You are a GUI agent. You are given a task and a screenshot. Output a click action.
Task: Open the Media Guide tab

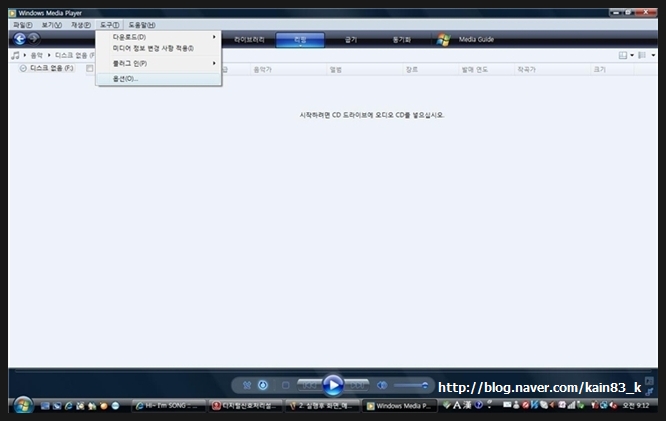[x=476, y=40]
